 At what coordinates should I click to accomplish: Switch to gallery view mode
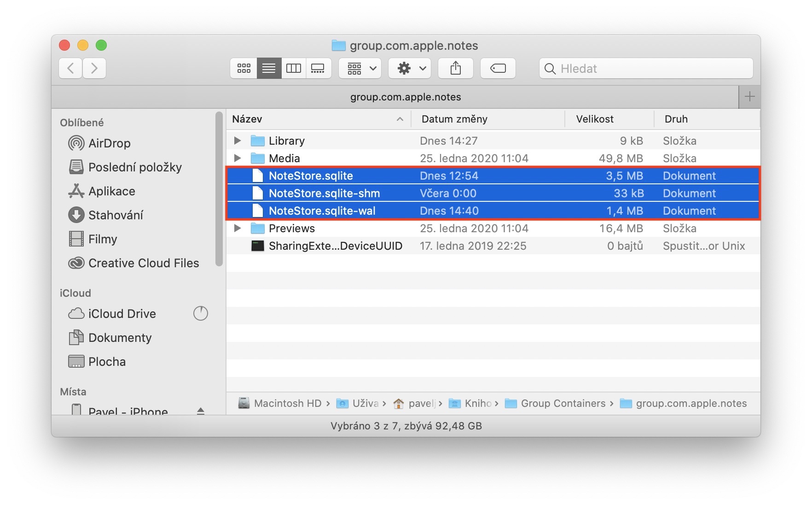[318, 69]
